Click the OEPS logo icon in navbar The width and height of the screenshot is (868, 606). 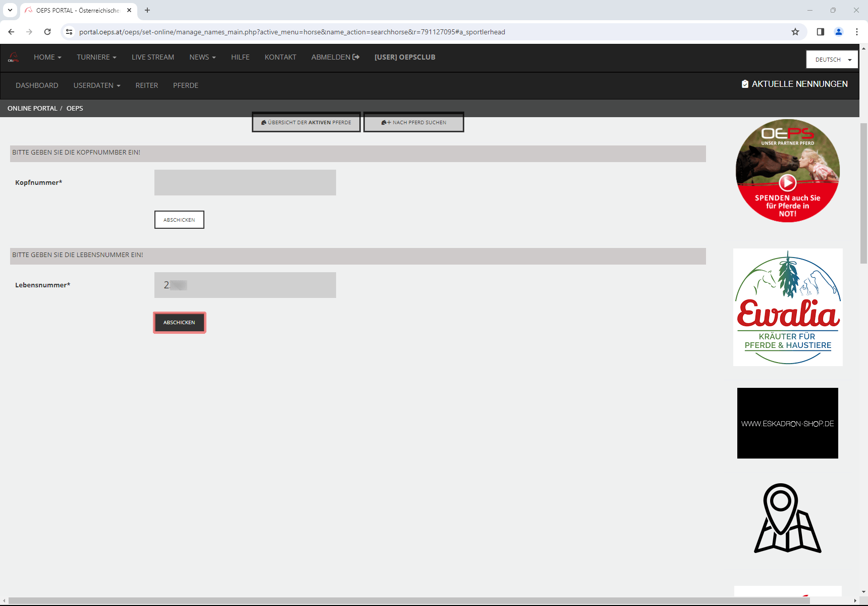pyautogui.click(x=14, y=58)
